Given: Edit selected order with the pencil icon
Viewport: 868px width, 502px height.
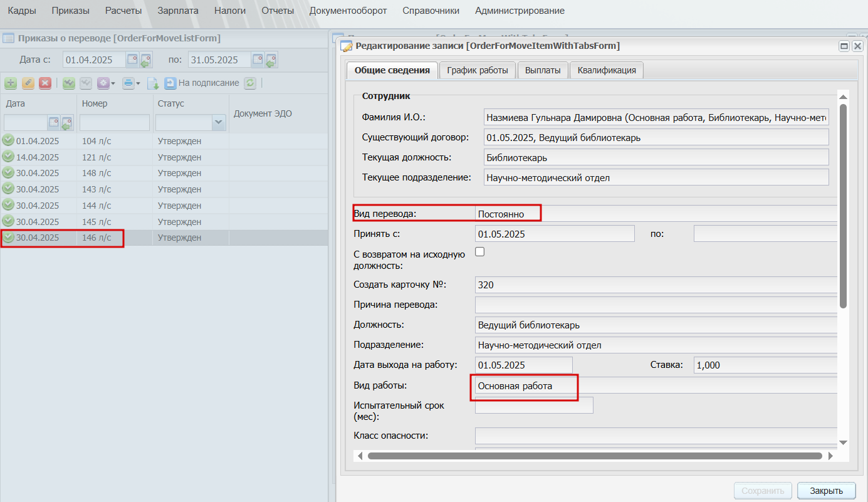Looking at the screenshot, I should click(x=28, y=83).
